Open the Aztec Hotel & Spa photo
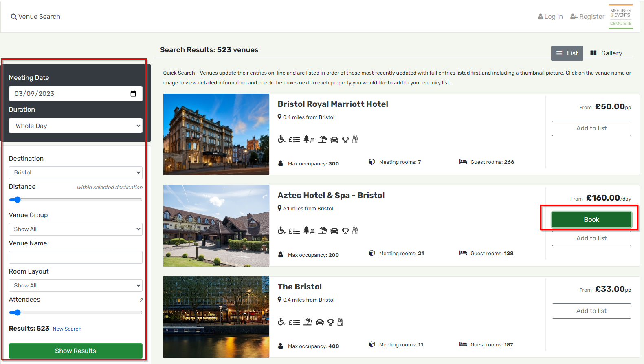The image size is (644, 364). click(216, 226)
